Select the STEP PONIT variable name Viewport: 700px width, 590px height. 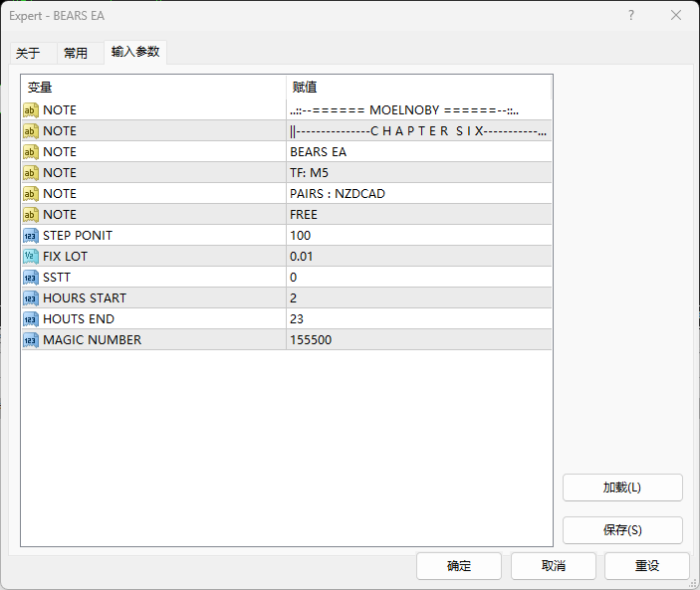78,236
